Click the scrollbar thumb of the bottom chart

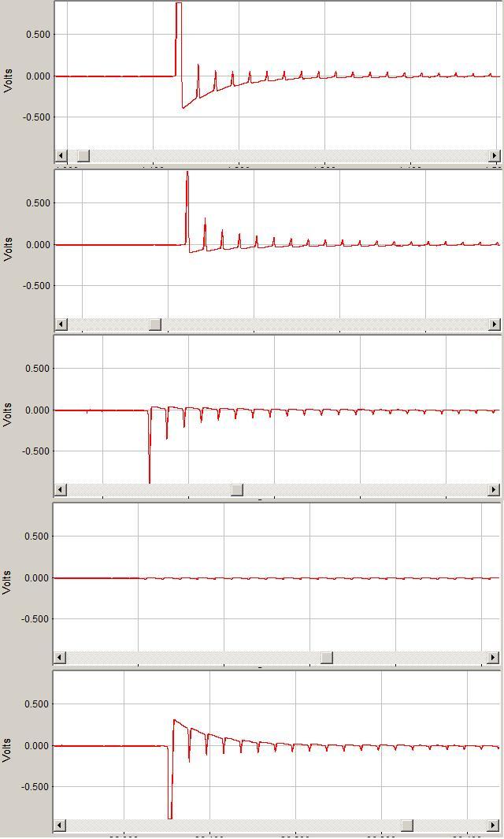tap(407, 825)
